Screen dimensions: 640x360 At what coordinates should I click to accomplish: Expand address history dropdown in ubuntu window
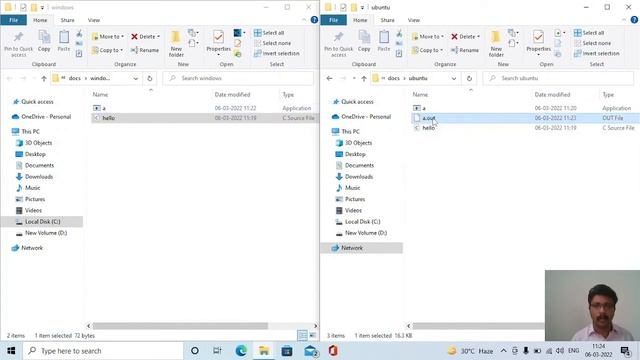pyautogui.click(x=454, y=78)
